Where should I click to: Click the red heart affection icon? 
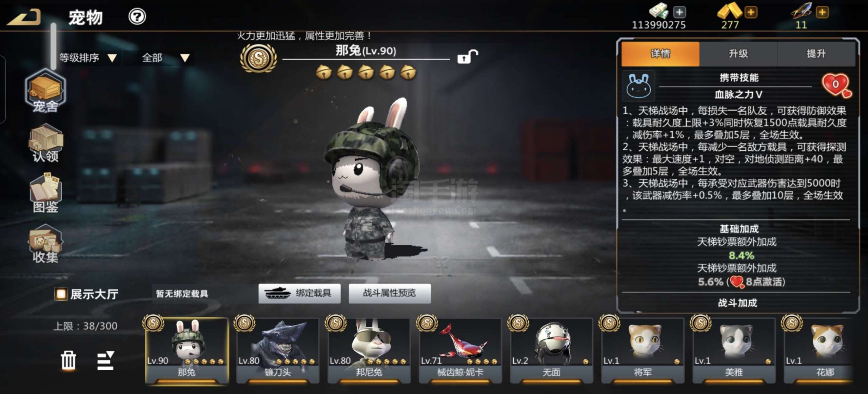coord(836,85)
